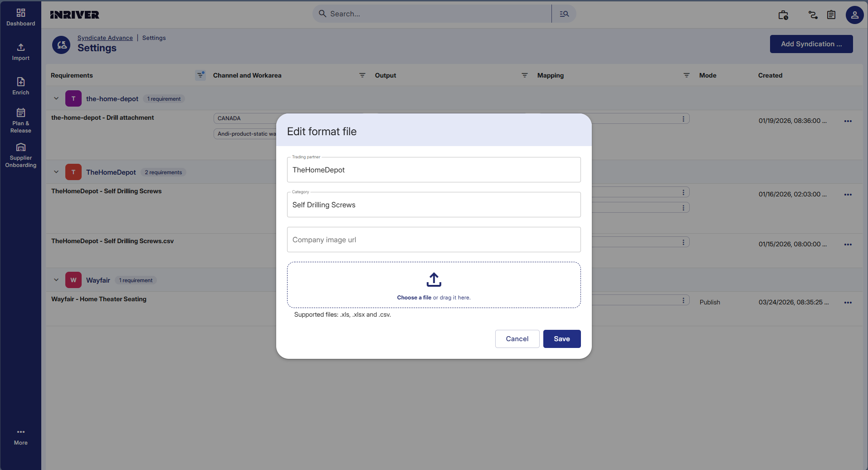Filter the Requirements column
The width and height of the screenshot is (868, 470).
pos(200,75)
